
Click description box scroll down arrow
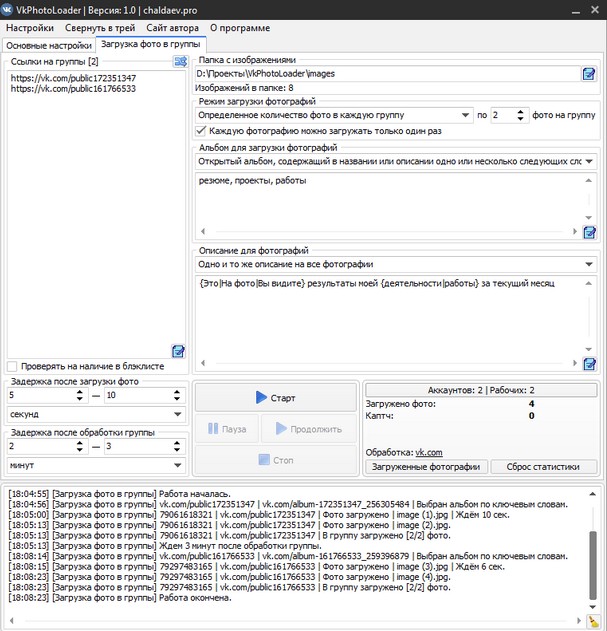coord(588,349)
